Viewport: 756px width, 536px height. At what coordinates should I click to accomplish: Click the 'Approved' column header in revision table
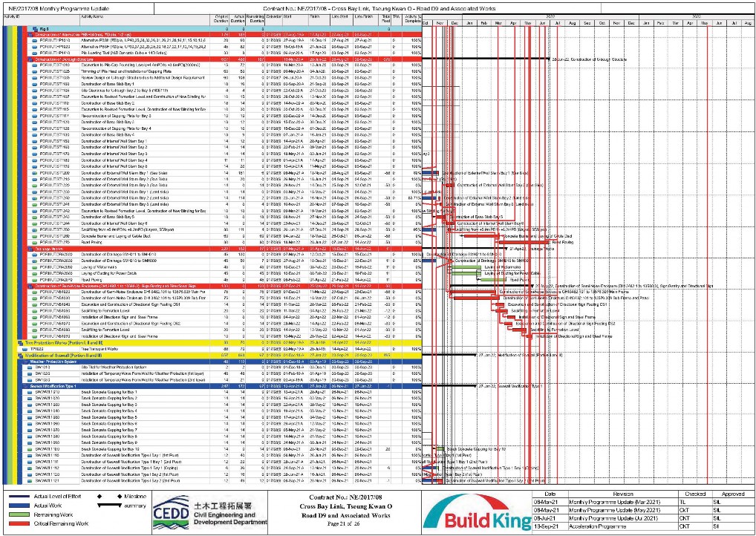point(732,494)
